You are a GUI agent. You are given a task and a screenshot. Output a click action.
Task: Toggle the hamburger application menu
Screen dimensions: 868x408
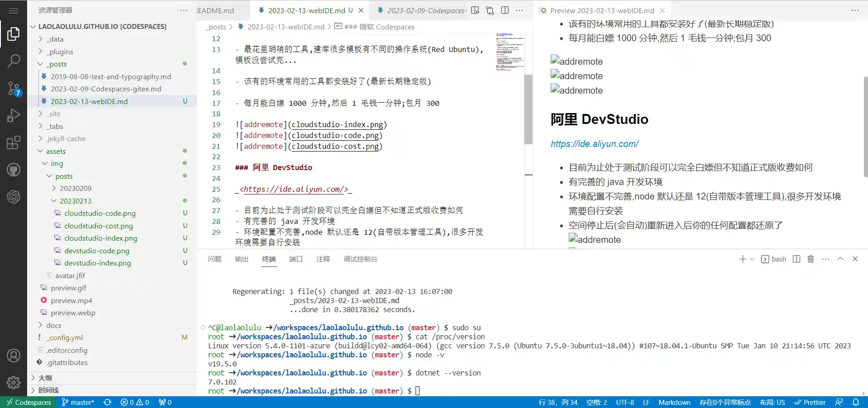tap(14, 10)
